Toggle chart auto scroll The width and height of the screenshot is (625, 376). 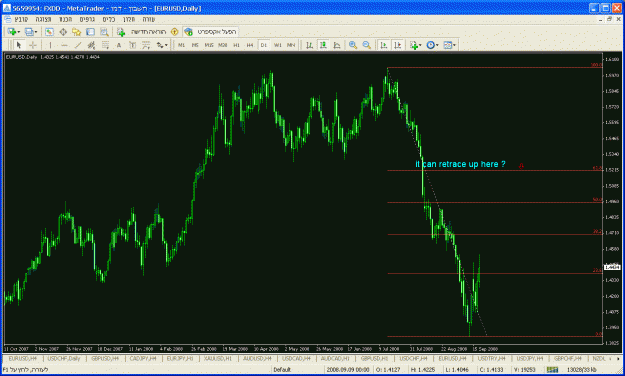point(384,45)
